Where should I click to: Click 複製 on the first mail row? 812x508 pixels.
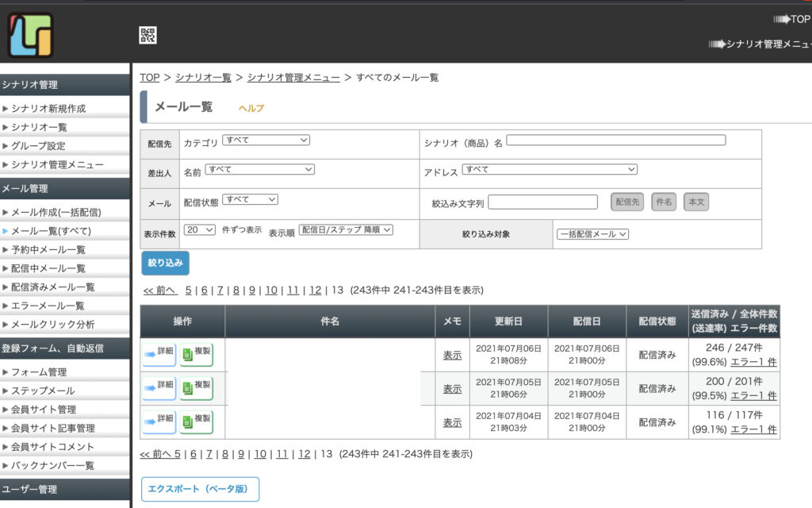click(x=196, y=354)
